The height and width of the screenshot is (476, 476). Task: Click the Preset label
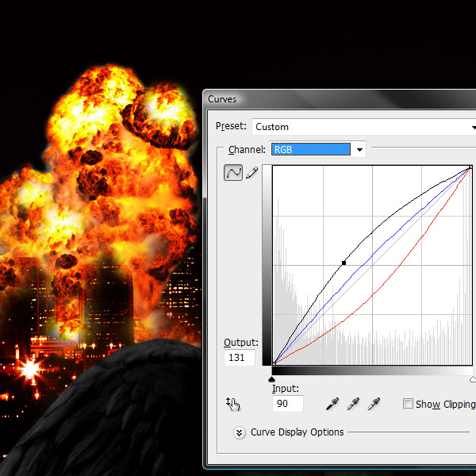pos(231,126)
